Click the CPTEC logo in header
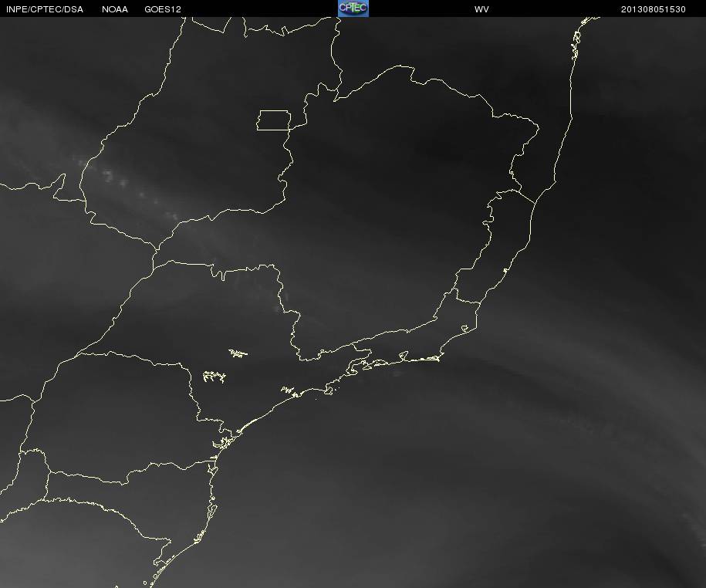 [x=353, y=8]
